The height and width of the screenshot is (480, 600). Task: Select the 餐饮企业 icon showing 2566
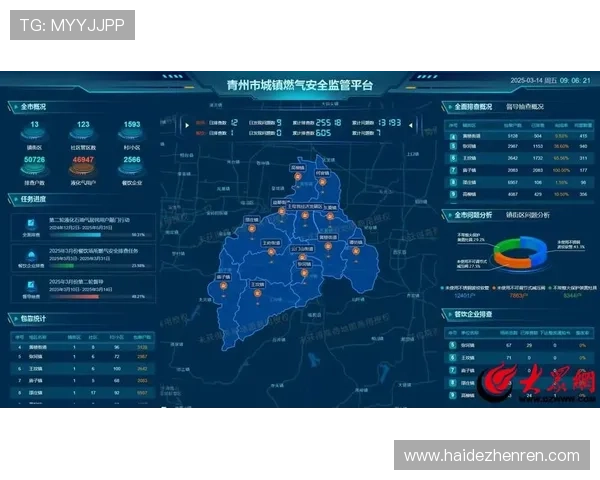click(x=132, y=169)
